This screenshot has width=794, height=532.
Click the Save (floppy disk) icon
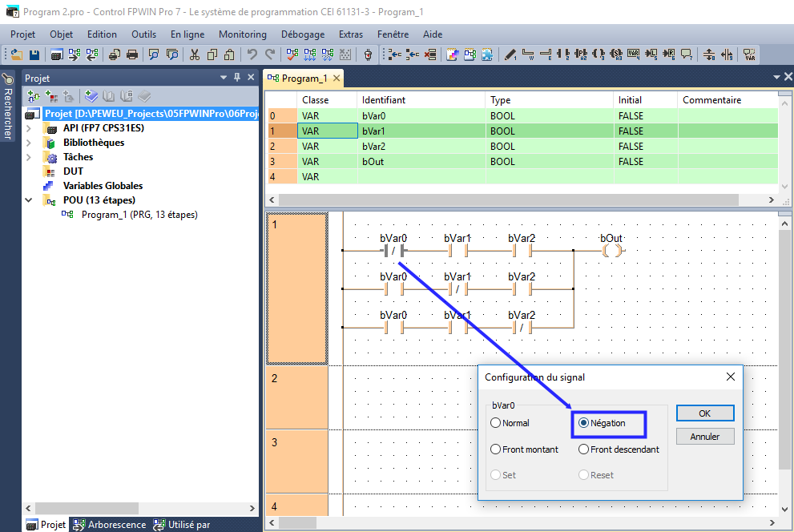pos(34,54)
